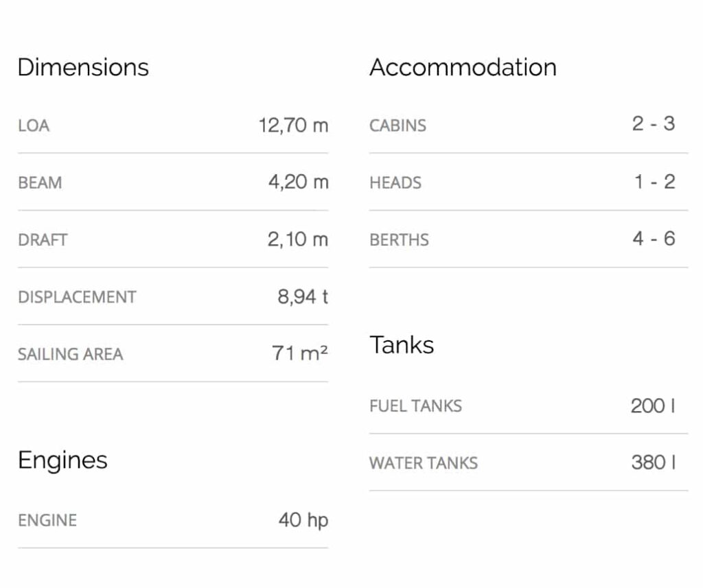Viewport: 703px width, 588px height.
Task: Select the 40 hp engine value
Action: pos(303,519)
